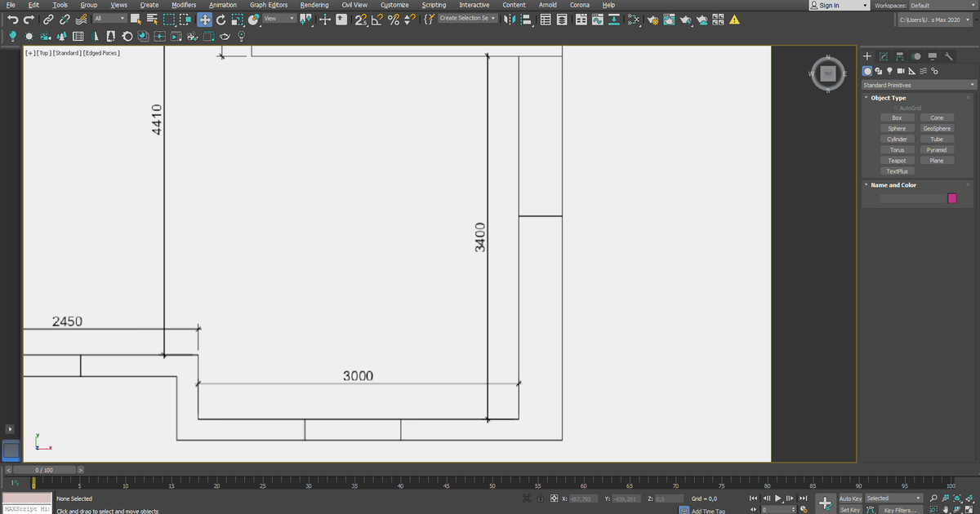The width and height of the screenshot is (980, 514).
Task: Open the Standard Primitives category dropdown
Action: [x=920, y=85]
